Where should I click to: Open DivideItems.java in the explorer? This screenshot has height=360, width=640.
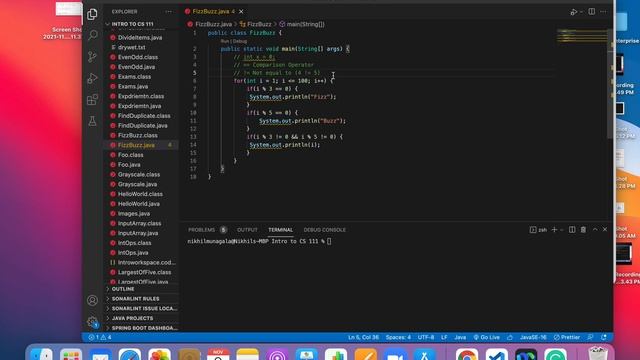[141, 38]
